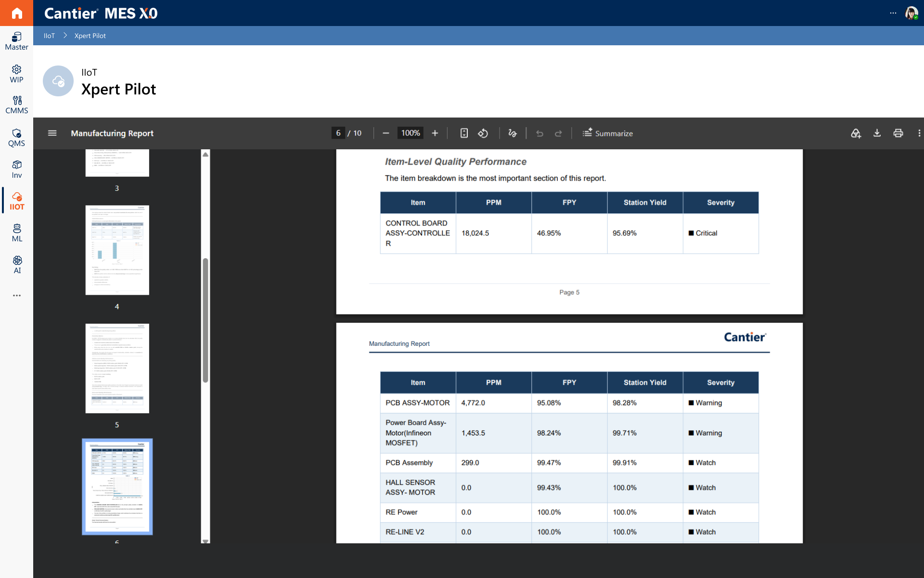Open the Inv module in sidebar
The width and height of the screenshot is (924, 578).
tap(17, 170)
